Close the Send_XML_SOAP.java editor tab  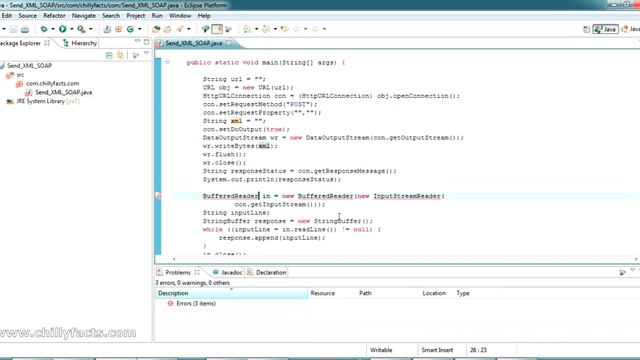pyautogui.click(x=229, y=42)
